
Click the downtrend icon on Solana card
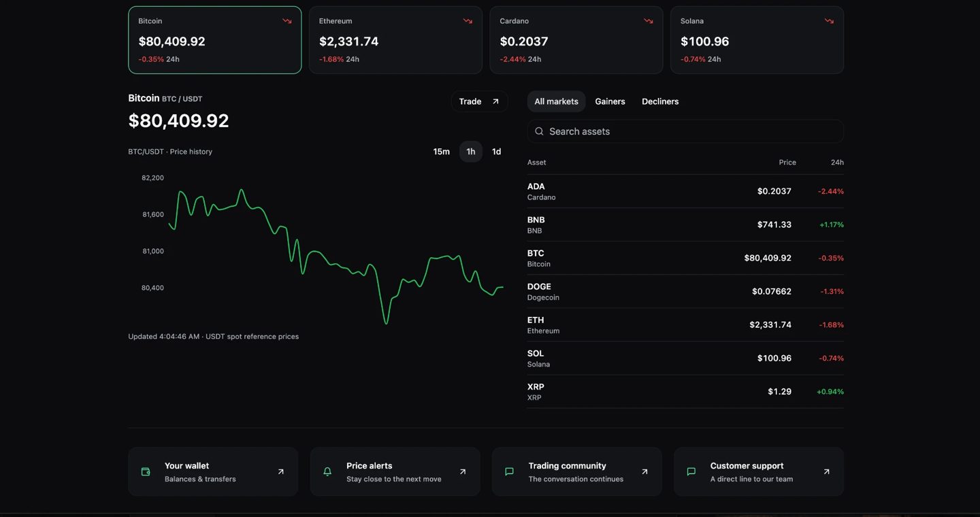tap(829, 21)
